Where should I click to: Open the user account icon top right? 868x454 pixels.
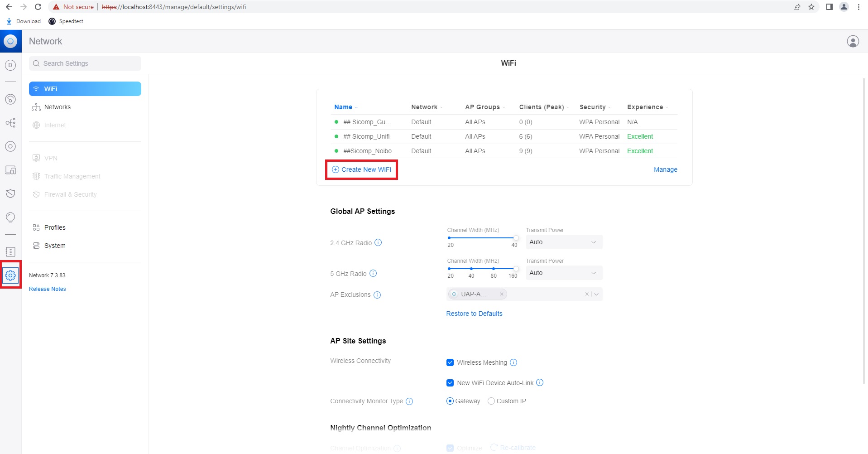[852, 41]
